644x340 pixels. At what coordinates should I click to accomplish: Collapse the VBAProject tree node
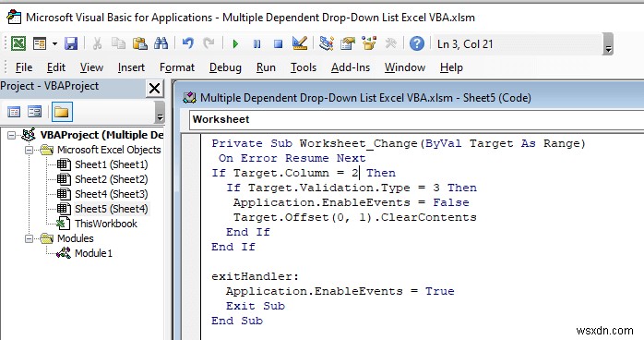11,135
